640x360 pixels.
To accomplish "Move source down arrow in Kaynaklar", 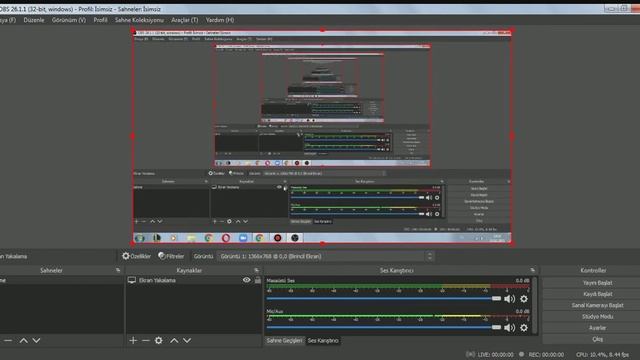I will coord(187,340).
